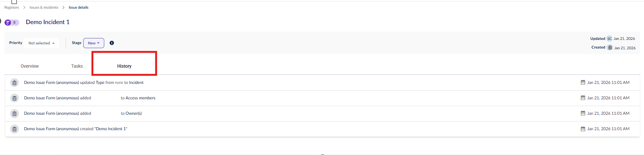Click form icon beside 'Access members' entry
Image resolution: width=644 pixels, height=155 pixels.
click(x=14, y=98)
